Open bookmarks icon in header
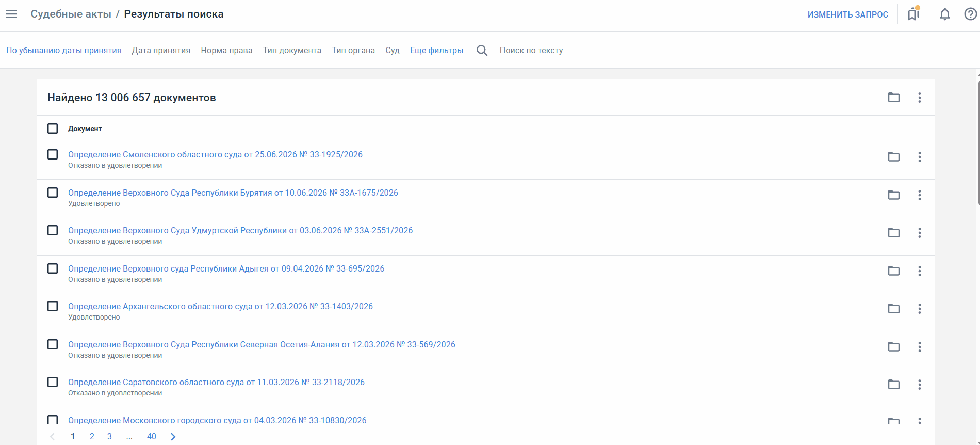 pos(913,14)
